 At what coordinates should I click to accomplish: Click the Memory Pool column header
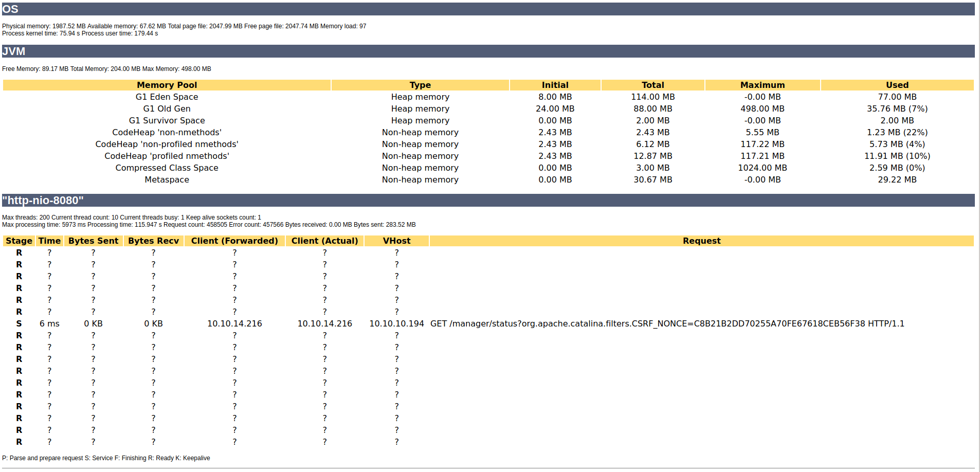tap(167, 85)
